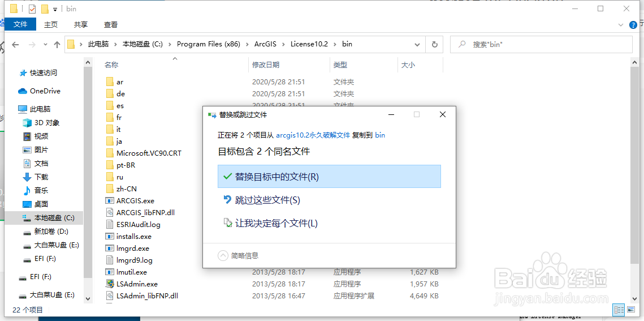Open the 主页 ribbon tab

click(51, 25)
